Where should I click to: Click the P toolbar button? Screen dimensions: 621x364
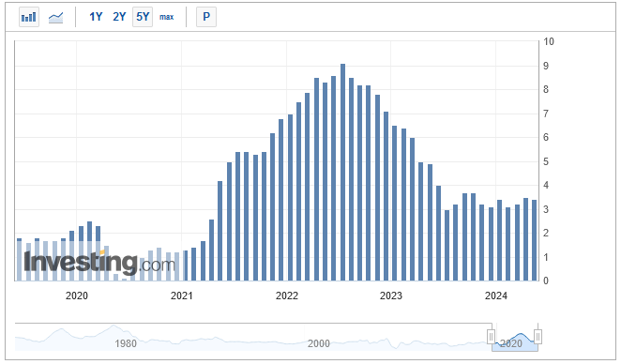click(206, 17)
